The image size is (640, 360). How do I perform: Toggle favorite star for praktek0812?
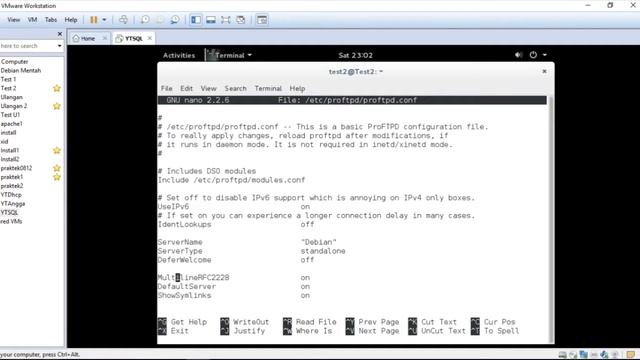[57, 168]
